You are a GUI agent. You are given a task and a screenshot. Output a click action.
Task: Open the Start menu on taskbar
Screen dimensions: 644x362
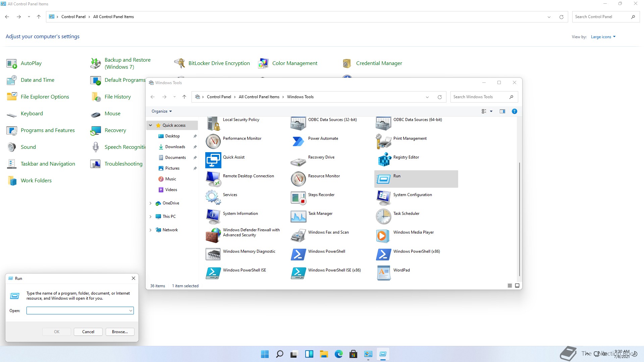click(265, 354)
